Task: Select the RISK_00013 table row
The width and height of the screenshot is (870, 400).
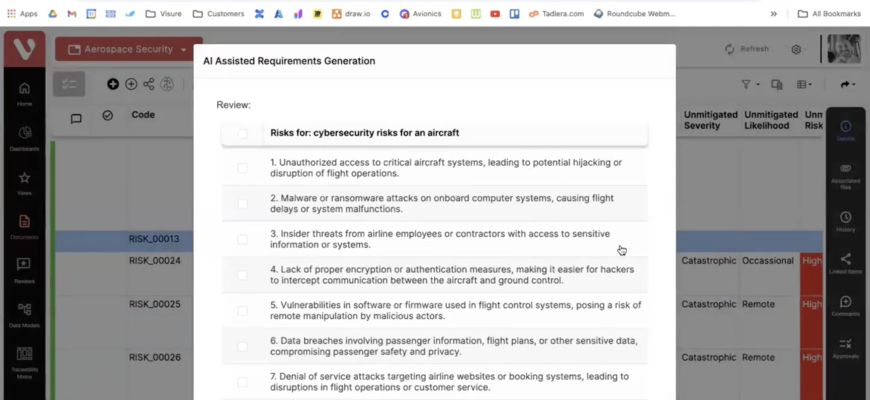Action: point(154,239)
